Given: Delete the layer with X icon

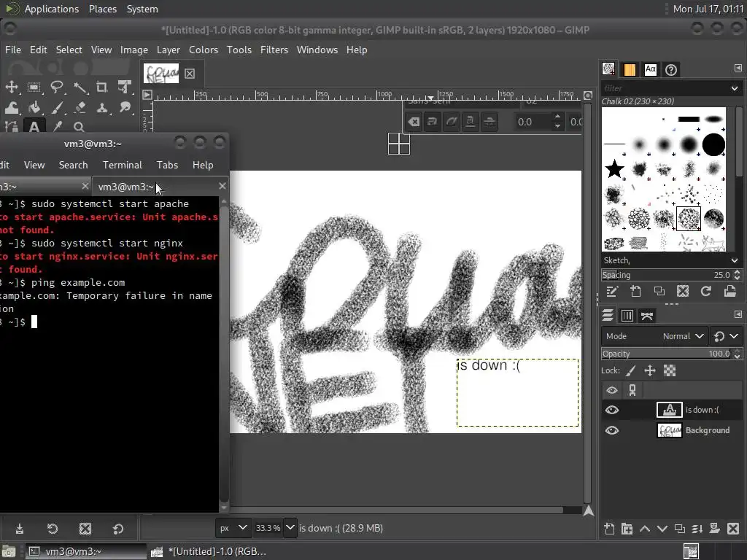Looking at the screenshot, I should click(733, 529).
